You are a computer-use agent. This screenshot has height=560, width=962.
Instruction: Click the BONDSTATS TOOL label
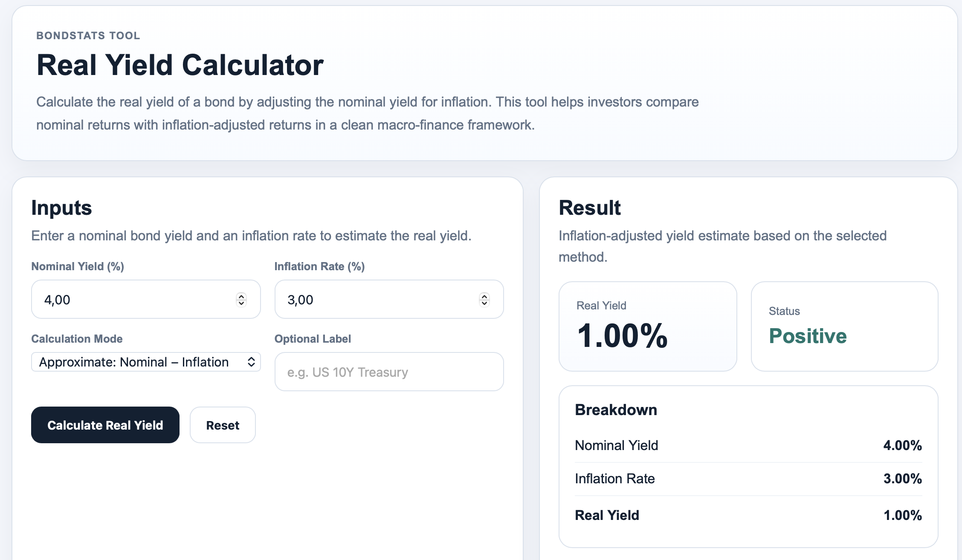pos(88,35)
